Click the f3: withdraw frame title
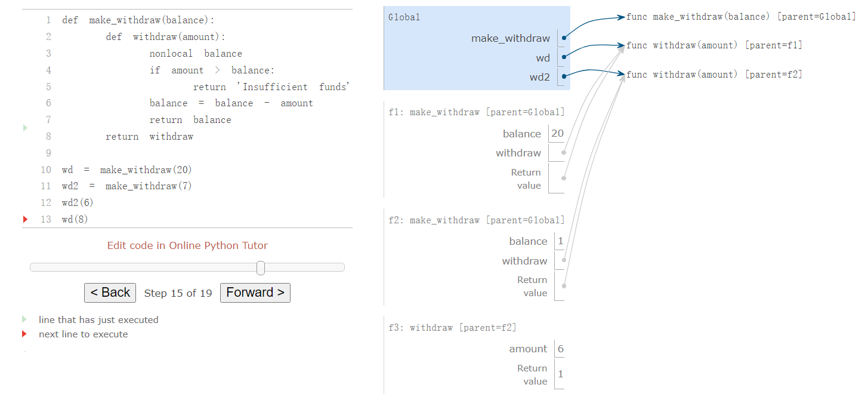The height and width of the screenshot is (409, 868). click(452, 328)
